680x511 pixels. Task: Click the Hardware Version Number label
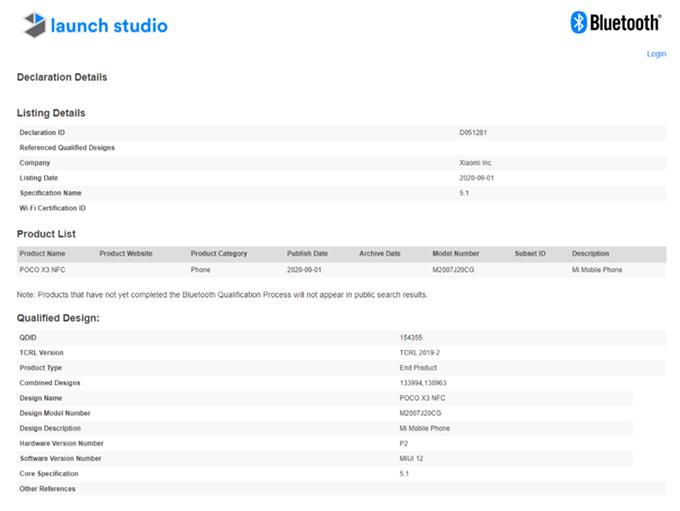pos(62,443)
